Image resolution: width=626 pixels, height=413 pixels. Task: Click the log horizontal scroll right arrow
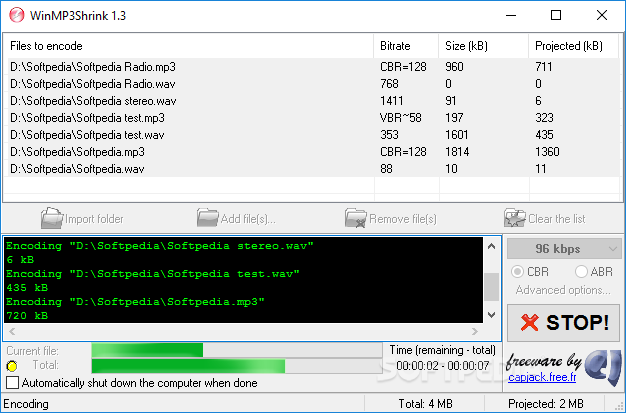pyautogui.click(x=475, y=331)
